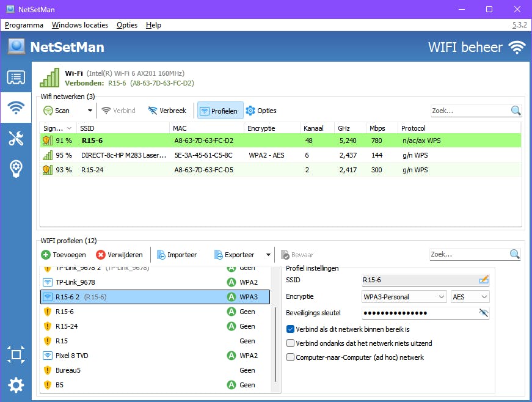532x402 pixels.
Task: Select the Bureau5 profile
Action: click(x=155, y=370)
